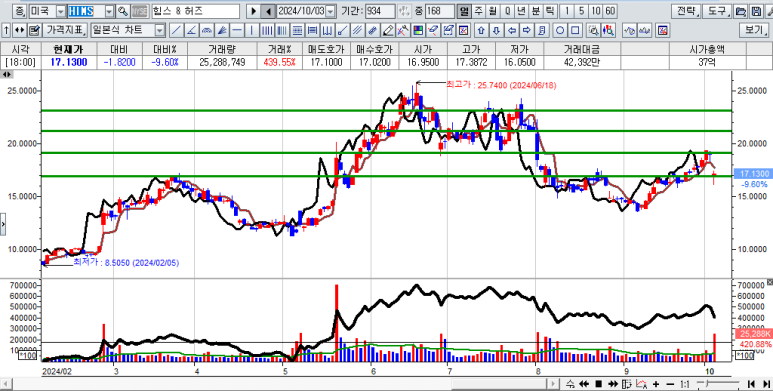This screenshot has width=773, height=391.
Task: Select the 10 interval button
Action: click(x=596, y=11)
